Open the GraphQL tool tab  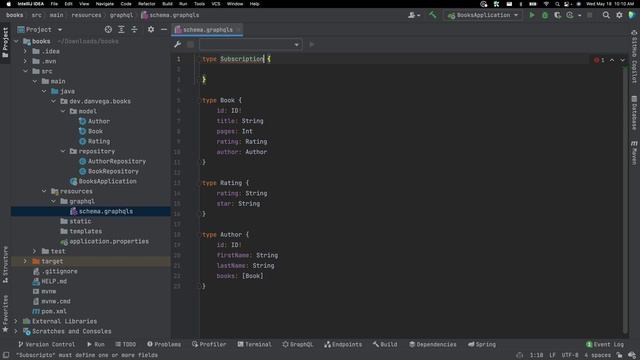click(298, 344)
